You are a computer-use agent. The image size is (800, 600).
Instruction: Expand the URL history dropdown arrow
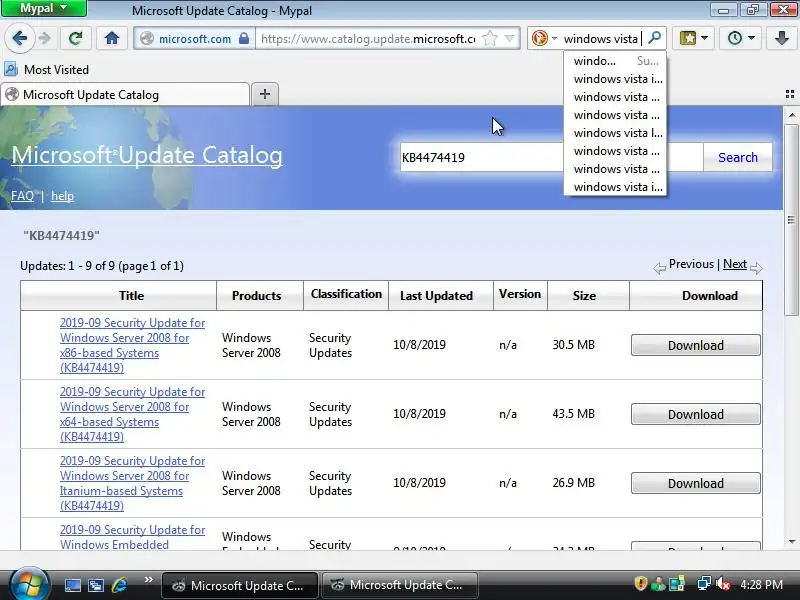tap(509, 38)
